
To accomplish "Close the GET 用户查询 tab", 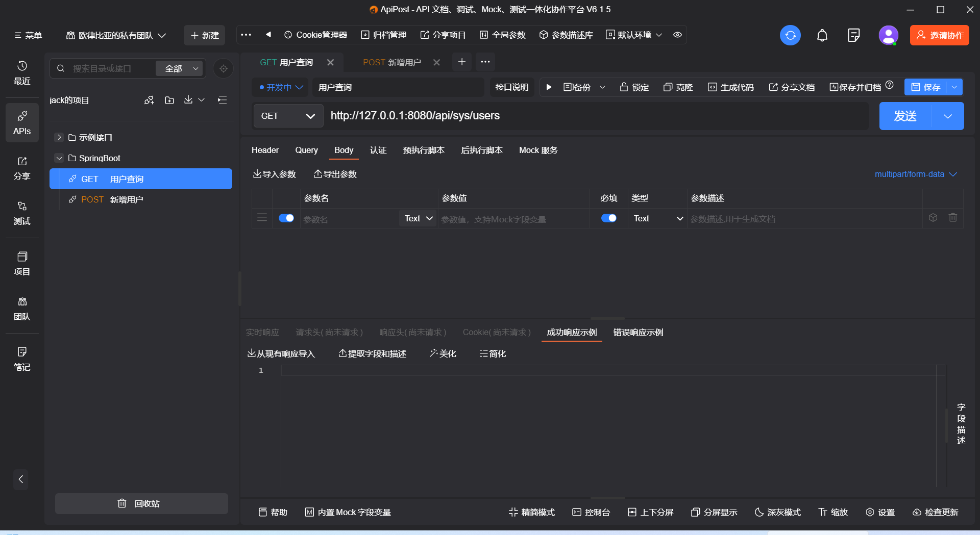I will [x=331, y=62].
